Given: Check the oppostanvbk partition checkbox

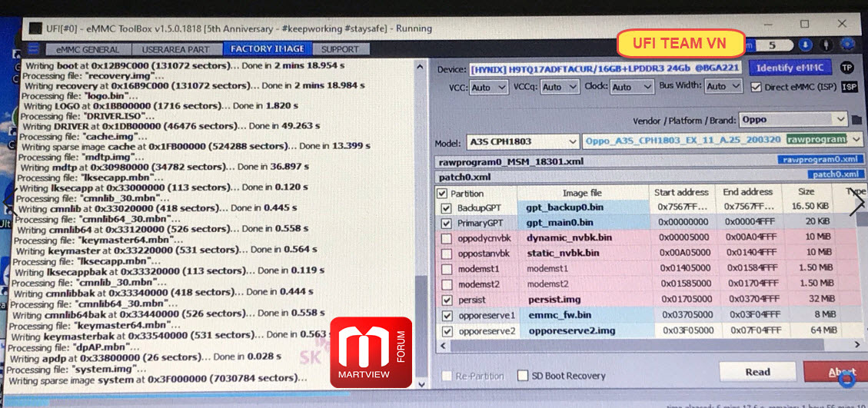Looking at the screenshot, I should [x=446, y=254].
